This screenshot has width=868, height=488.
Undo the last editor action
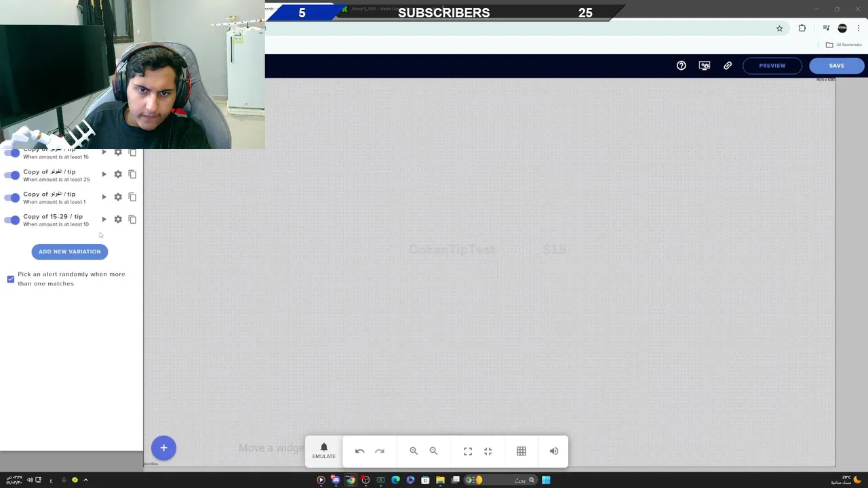(359, 451)
